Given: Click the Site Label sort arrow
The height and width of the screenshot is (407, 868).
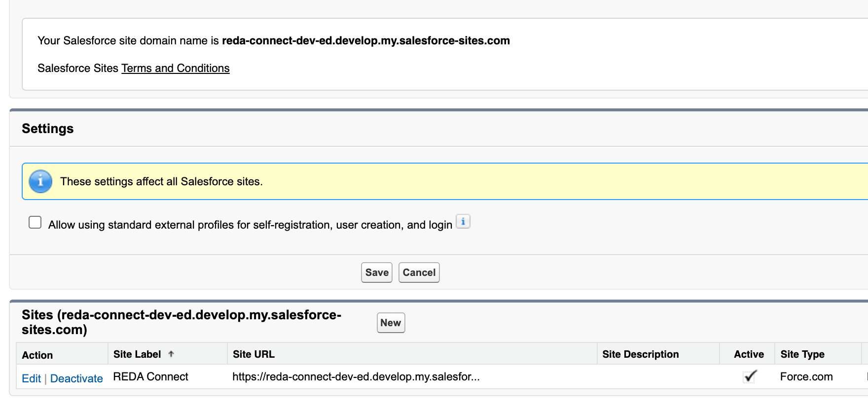Looking at the screenshot, I should (171, 354).
